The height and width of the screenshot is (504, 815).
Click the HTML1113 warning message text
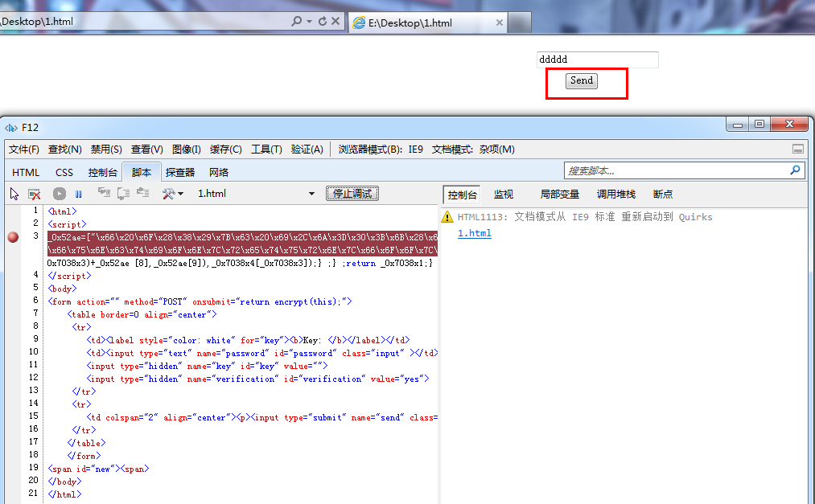point(585,217)
